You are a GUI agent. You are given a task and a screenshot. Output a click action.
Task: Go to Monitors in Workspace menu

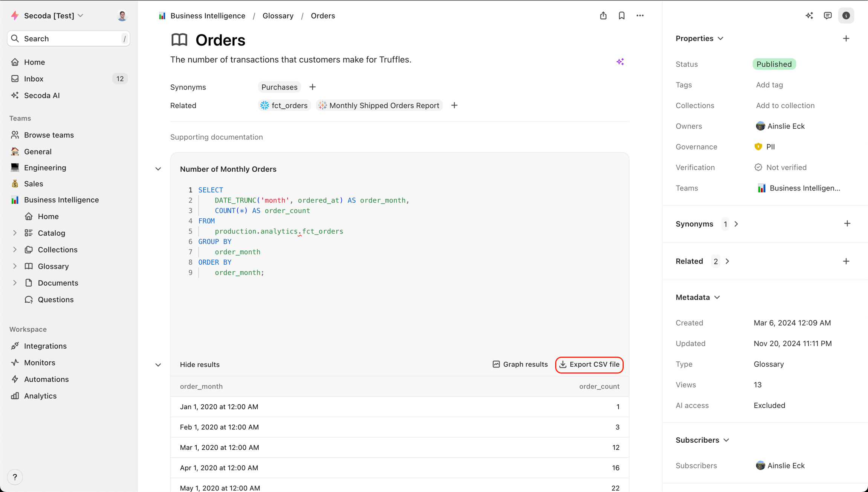pos(40,363)
